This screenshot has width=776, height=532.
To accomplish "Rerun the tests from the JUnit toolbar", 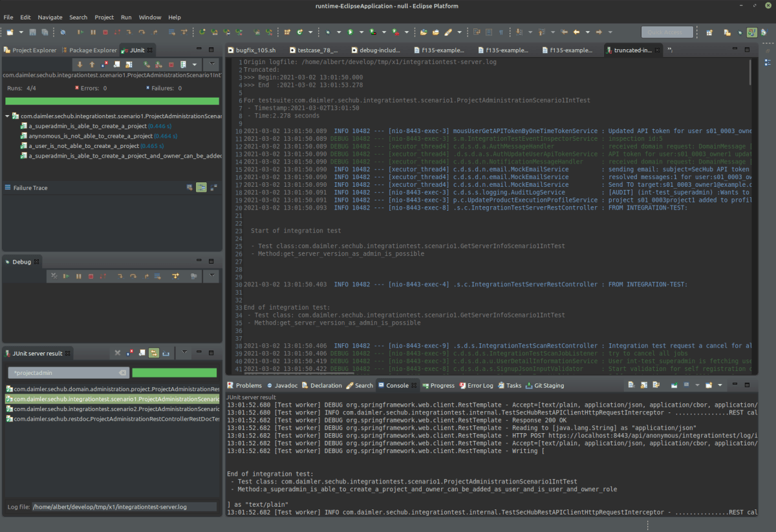I will 146,63.
